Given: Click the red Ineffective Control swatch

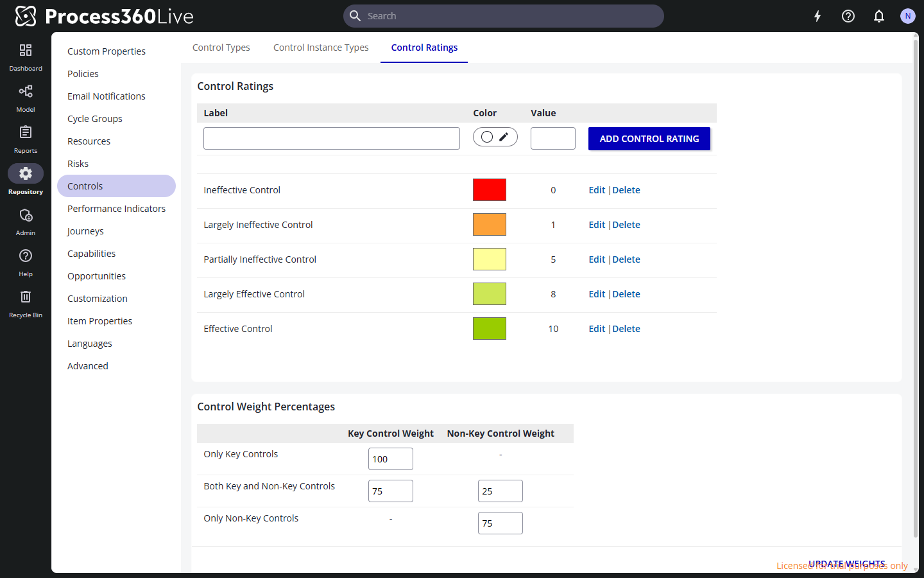Looking at the screenshot, I should [490, 190].
